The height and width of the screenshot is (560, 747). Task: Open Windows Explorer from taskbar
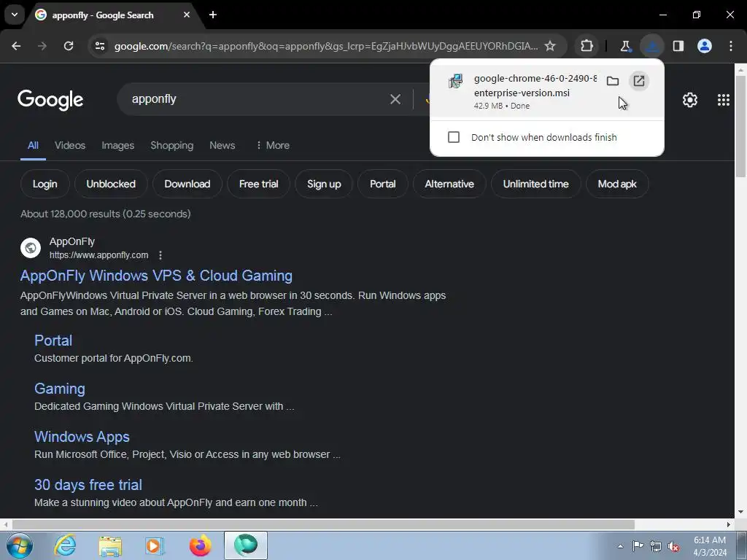click(111, 545)
